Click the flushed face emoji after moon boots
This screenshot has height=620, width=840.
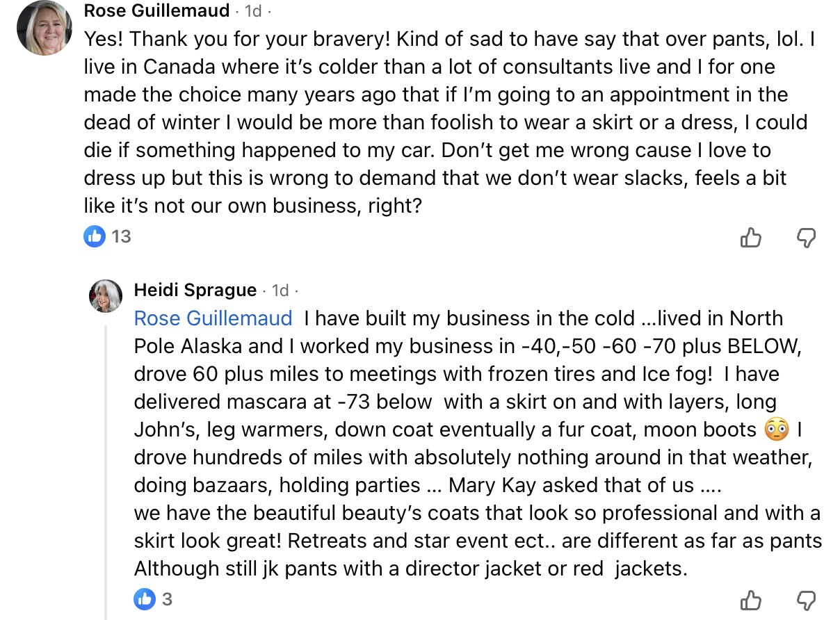(x=777, y=430)
